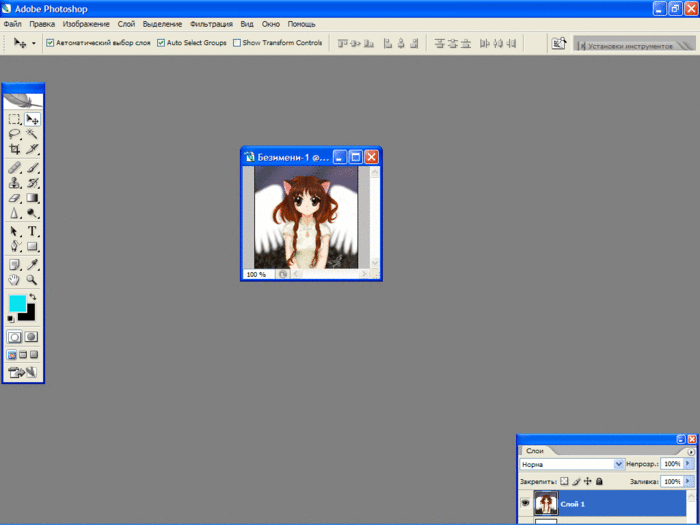
Task: Click the Слой 1 layer thumbnail
Action: tap(546, 503)
